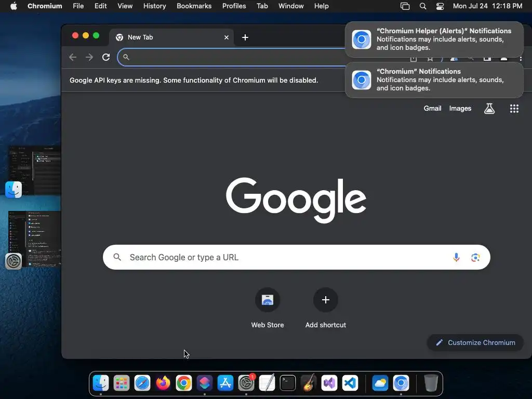Switch to System Settings window thumbnail

coord(34,240)
